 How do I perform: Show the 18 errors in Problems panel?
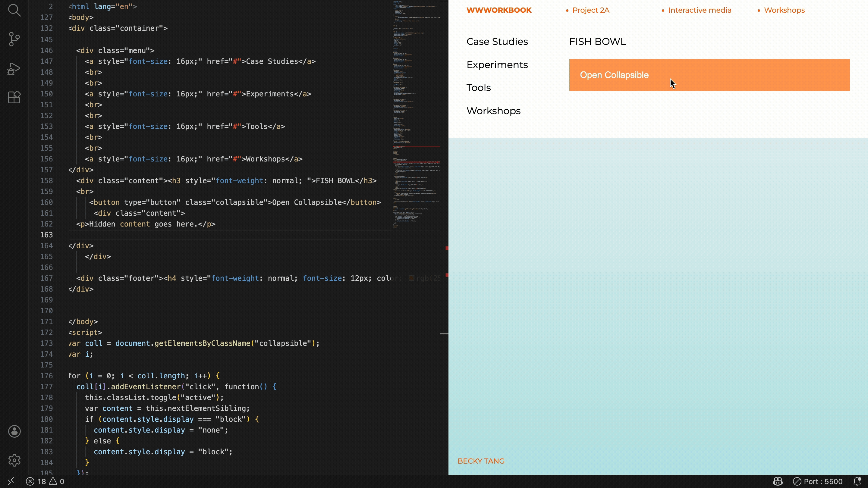point(36,482)
